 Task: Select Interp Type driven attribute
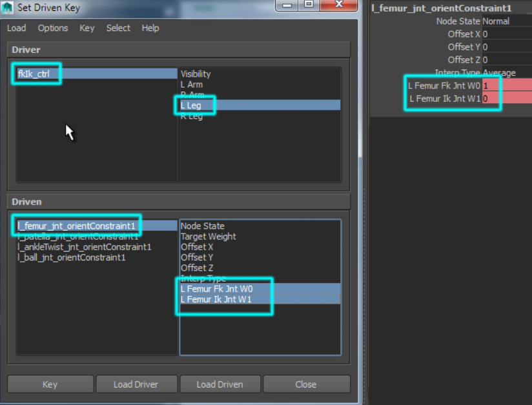pos(260,278)
